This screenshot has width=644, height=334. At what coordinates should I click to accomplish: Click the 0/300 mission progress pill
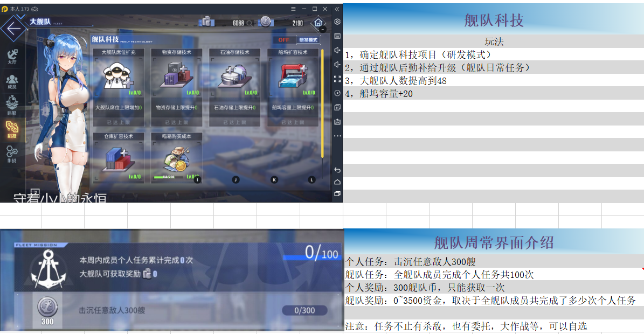pos(304,311)
